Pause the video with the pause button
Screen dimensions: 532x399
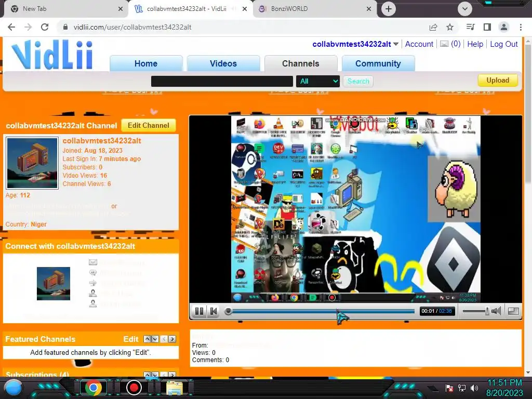click(x=199, y=311)
